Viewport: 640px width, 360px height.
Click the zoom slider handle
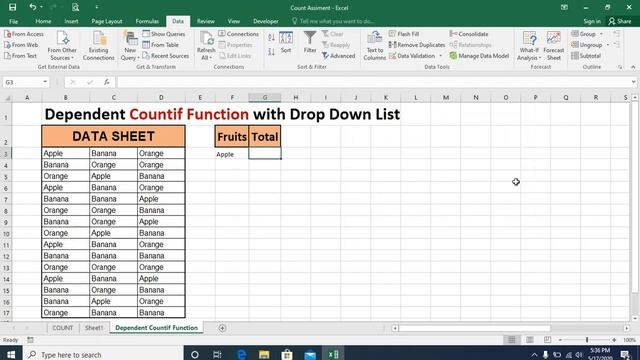pyautogui.click(x=587, y=340)
